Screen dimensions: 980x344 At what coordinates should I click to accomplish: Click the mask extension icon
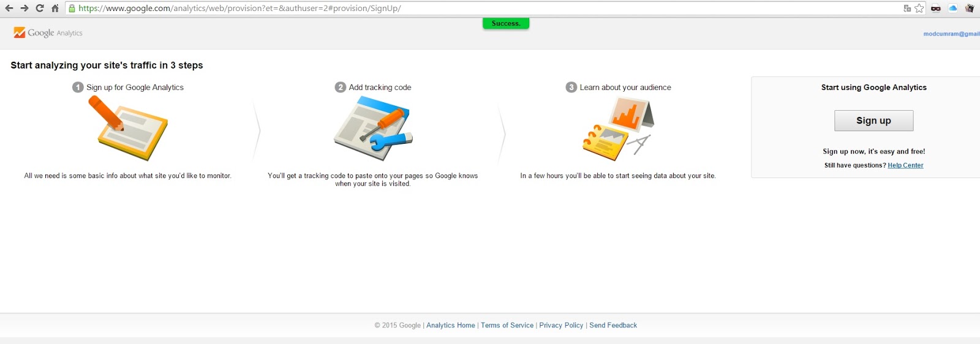pyautogui.click(x=936, y=9)
